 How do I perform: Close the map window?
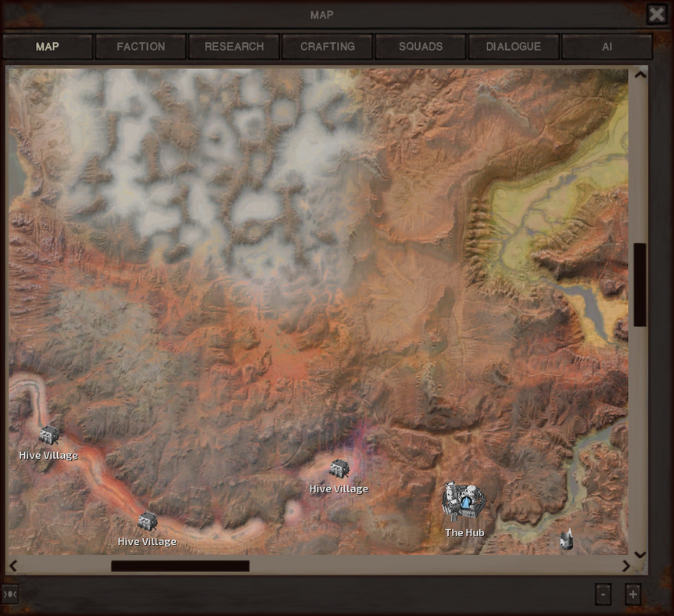(657, 14)
